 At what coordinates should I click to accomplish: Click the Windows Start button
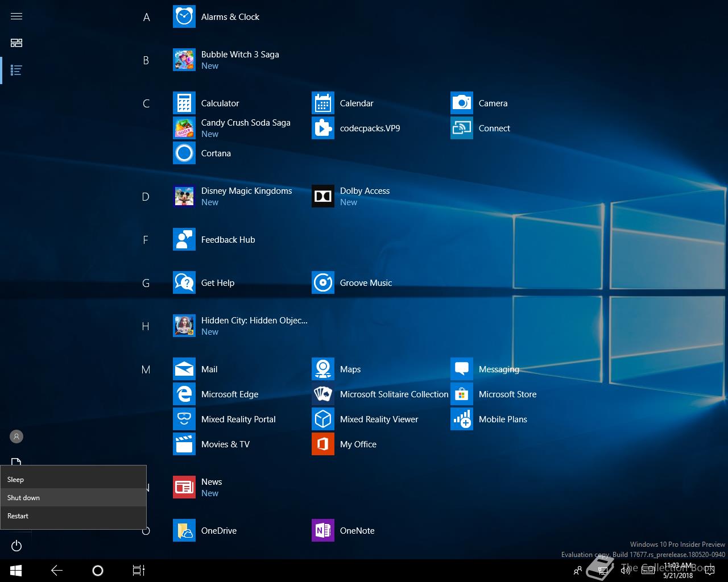click(16, 571)
